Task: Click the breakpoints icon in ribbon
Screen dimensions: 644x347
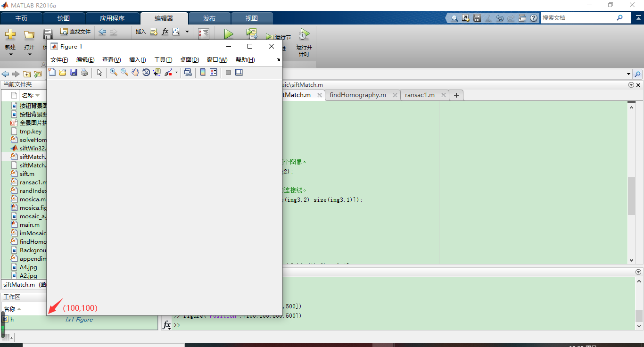Action: tap(204, 34)
